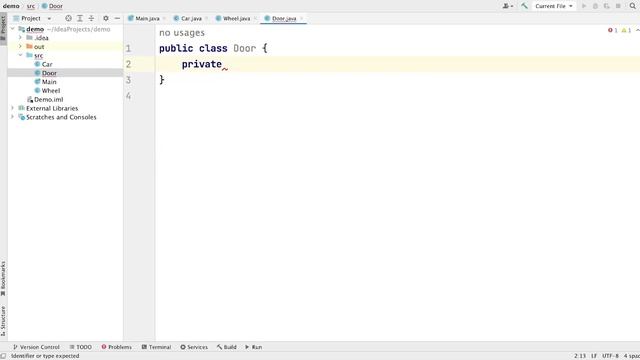Select the Main class in project tree
This screenshot has width=640, height=360.
click(49, 82)
